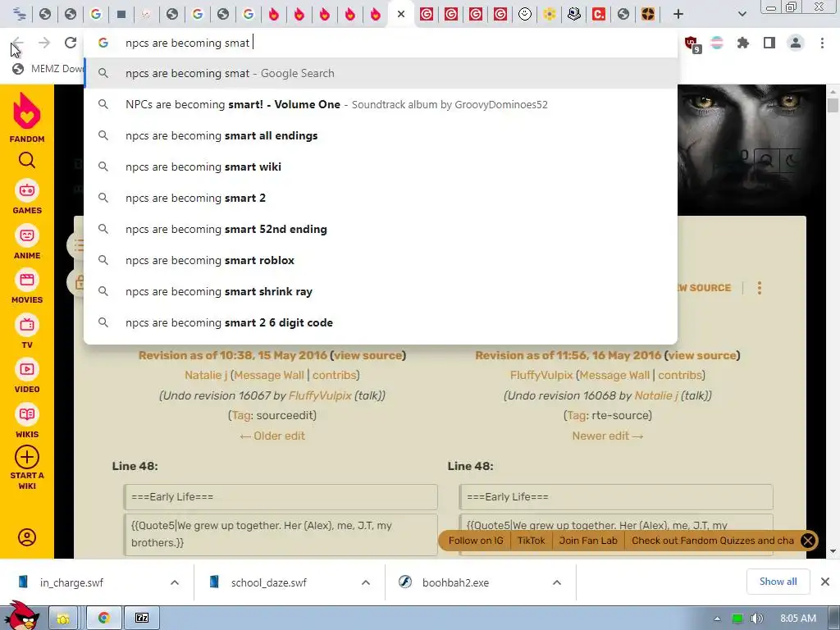
Task: Choose the 'smart wiki' suggestion
Action: [381, 167]
